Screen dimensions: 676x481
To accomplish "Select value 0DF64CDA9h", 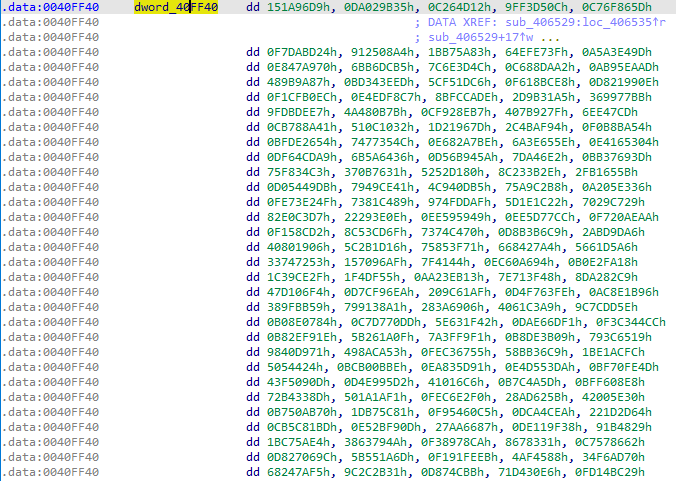I will 302,157.
